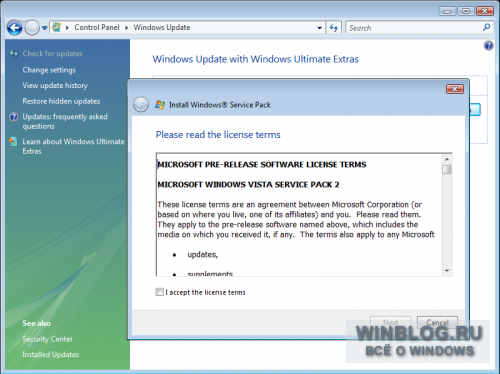Image resolution: width=500 pixels, height=374 pixels.
Task: Click the Windows Update with Windows Ultimate Extras heading
Action: (x=256, y=59)
